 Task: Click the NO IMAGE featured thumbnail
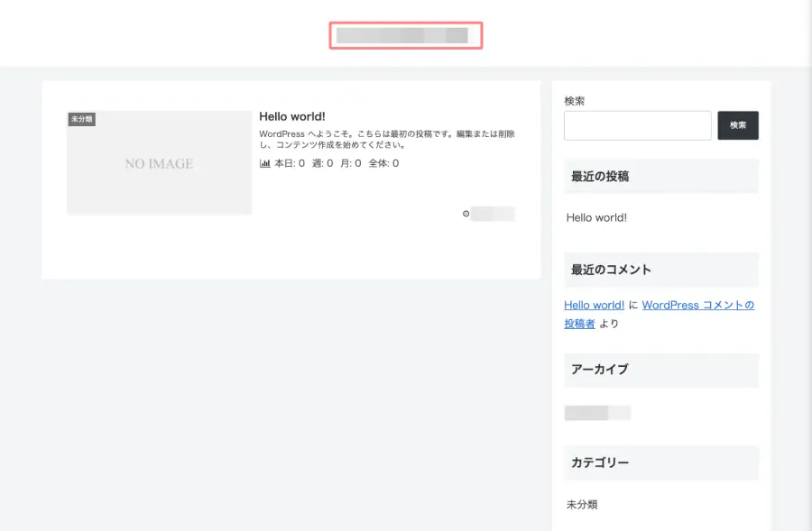point(159,163)
